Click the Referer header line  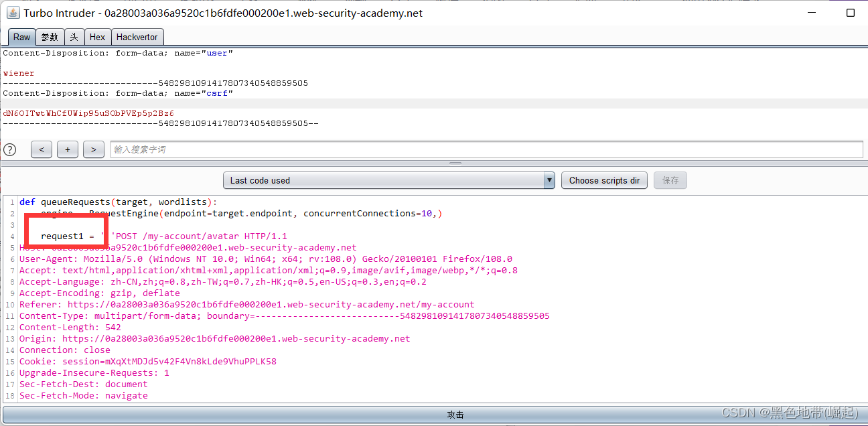[247, 304]
